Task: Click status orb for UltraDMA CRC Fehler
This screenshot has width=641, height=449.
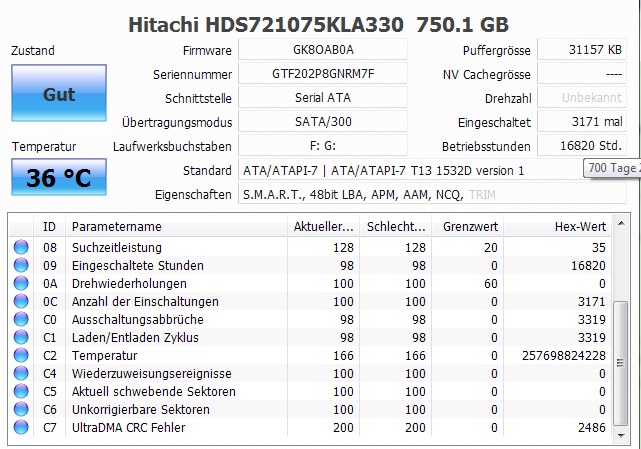Action: (x=21, y=427)
